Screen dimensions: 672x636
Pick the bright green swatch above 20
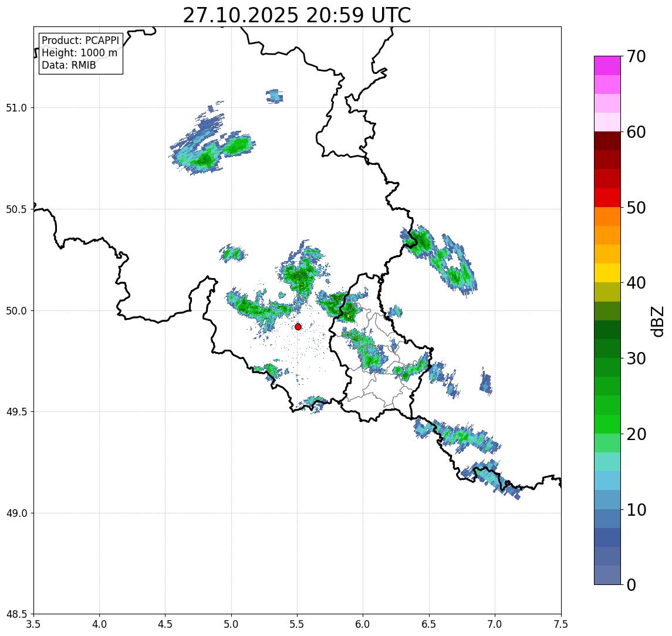click(x=607, y=424)
